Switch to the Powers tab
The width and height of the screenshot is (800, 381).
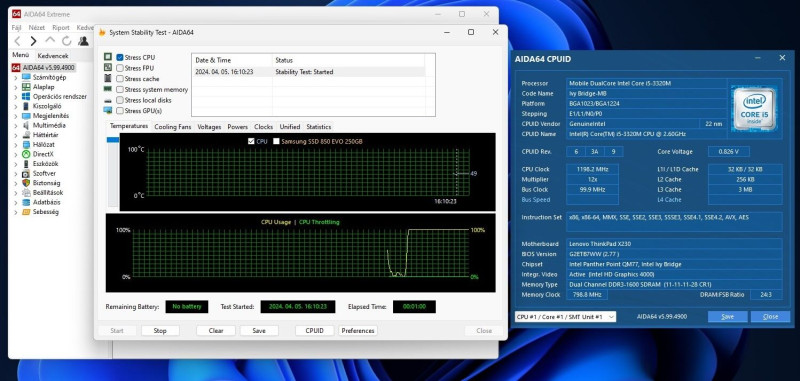tap(237, 126)
